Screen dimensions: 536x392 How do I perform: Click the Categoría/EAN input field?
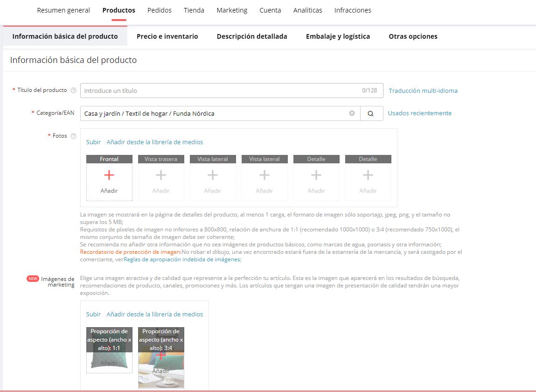220,113
